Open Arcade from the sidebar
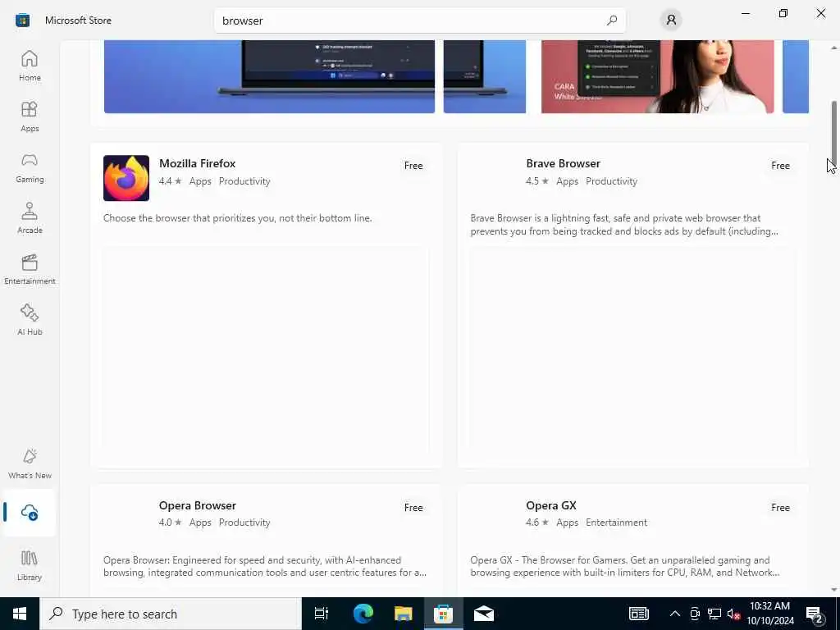This screenshot has height=630, width=840. pos(30,218)
